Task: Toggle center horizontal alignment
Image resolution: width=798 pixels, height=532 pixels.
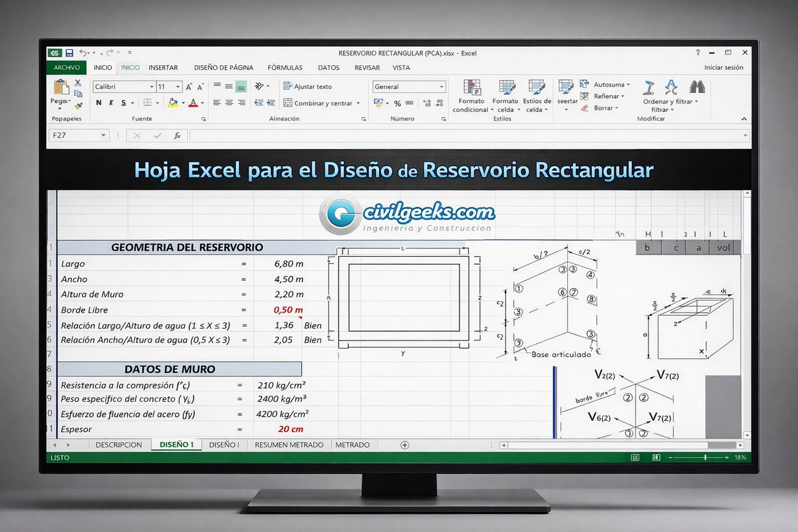Action: [229, 103]
